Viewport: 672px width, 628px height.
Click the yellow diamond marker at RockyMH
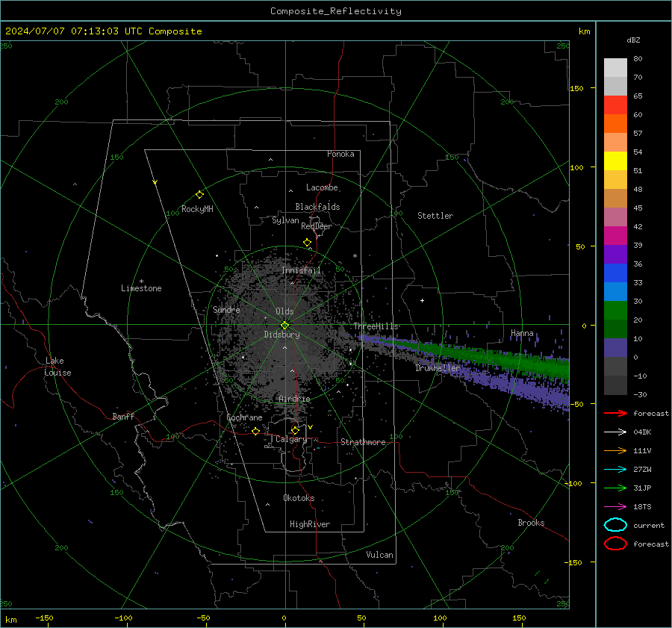199,195
